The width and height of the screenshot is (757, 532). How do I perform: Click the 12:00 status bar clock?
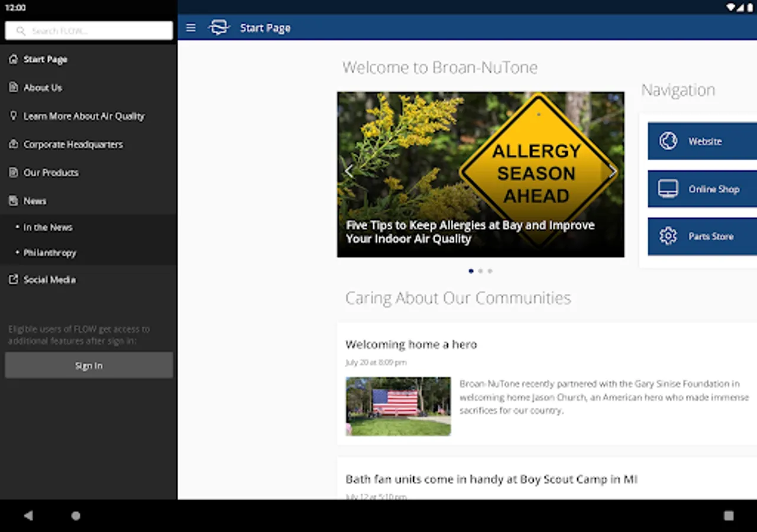[x=16, y=8]
